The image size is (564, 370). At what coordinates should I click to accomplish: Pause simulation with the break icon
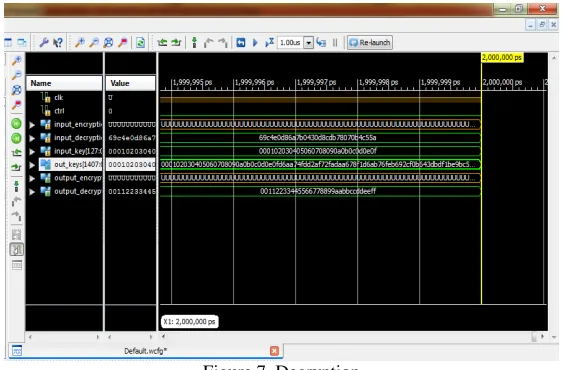[335, 43]
